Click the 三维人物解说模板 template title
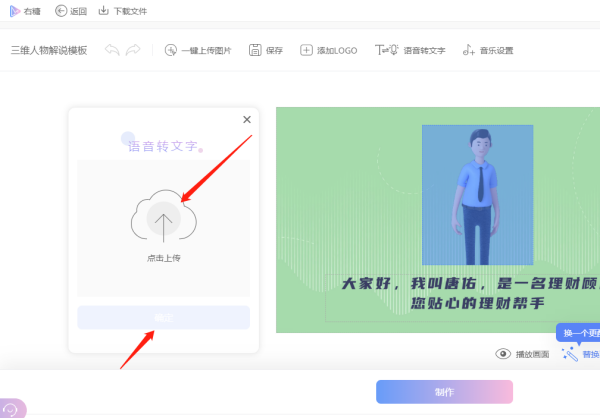Screen dimensions: 600x418 click(49, 50)
